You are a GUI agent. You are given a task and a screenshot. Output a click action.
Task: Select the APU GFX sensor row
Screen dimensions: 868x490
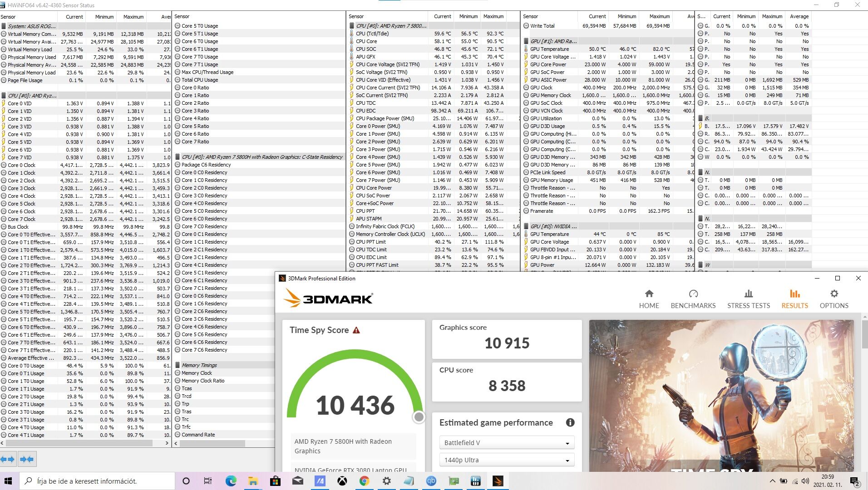coord(434,57)
